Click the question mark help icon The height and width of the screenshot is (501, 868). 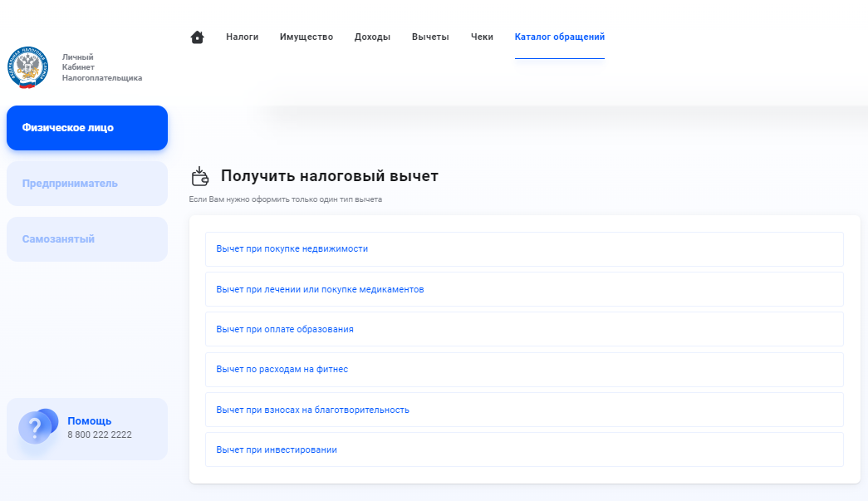(36, 428)
